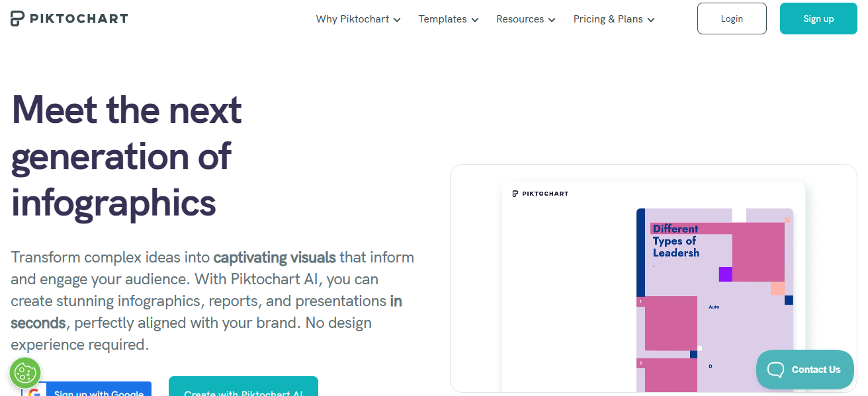868x396 pixels.
Task: Expand the Templates dropdown
Action: tap(448, 19)
